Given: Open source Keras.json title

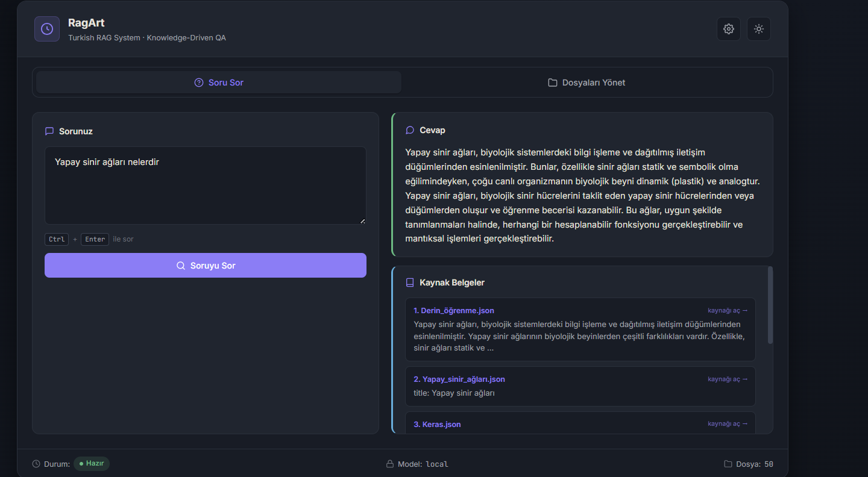Looking at the screenshot, I should 437,425.
